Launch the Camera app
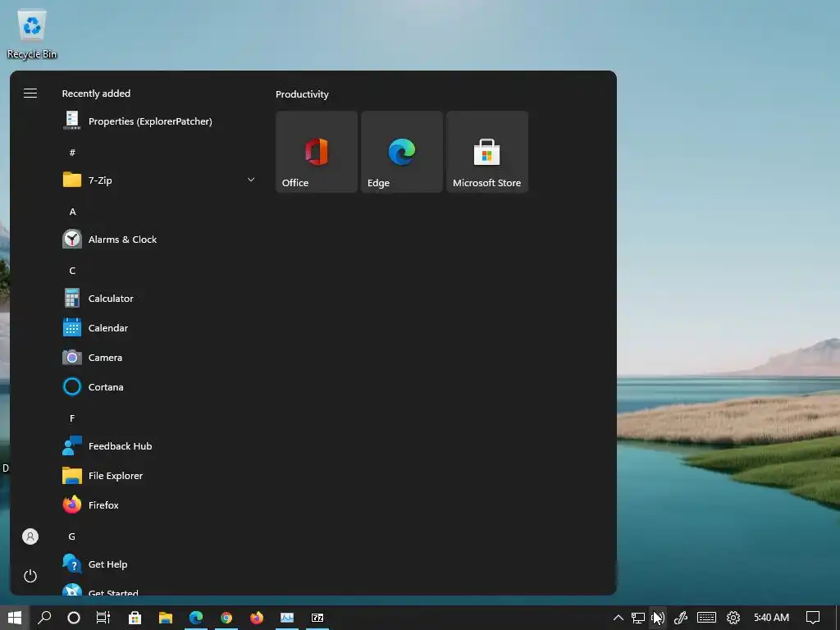Screen dimensions: 840x630 [159, 358]
